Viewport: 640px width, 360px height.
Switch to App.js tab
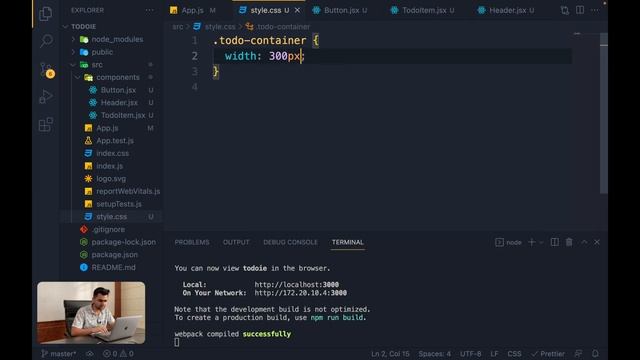point(193,10)
